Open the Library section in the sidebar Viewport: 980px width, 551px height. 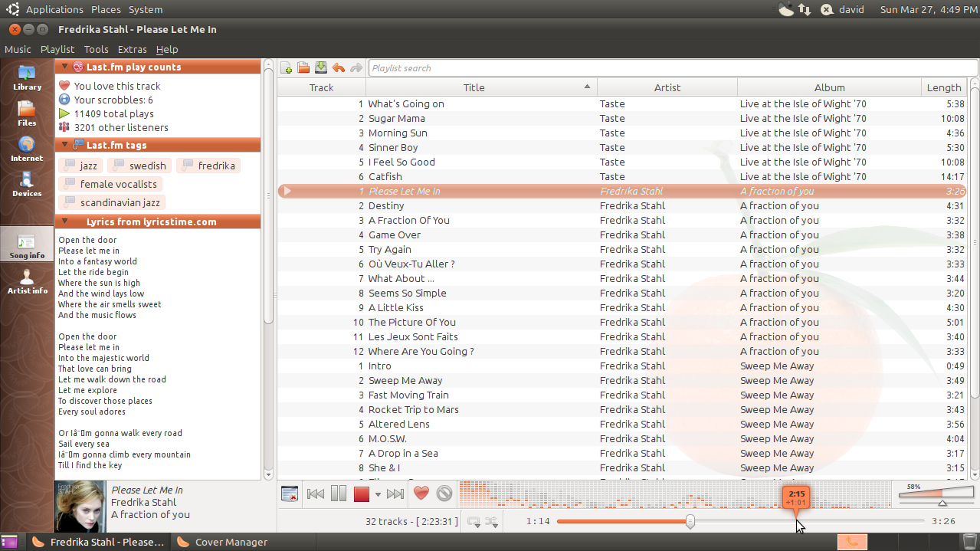(26, 74)
